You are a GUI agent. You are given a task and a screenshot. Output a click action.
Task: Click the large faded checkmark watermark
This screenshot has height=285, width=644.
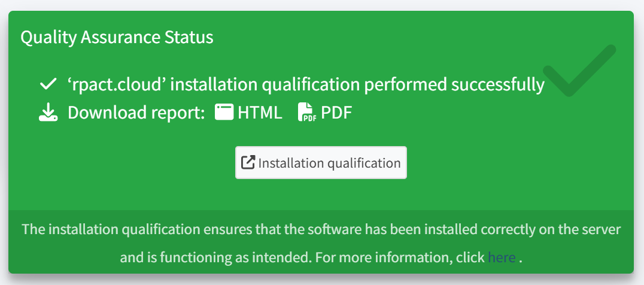[578, 71]
